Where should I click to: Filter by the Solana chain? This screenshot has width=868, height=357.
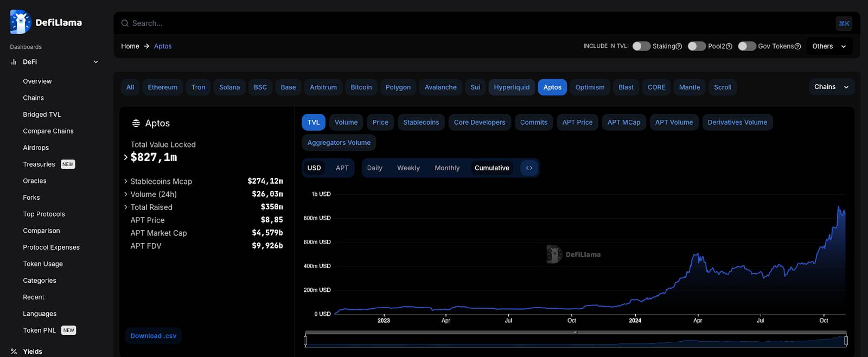click(229, 87)
